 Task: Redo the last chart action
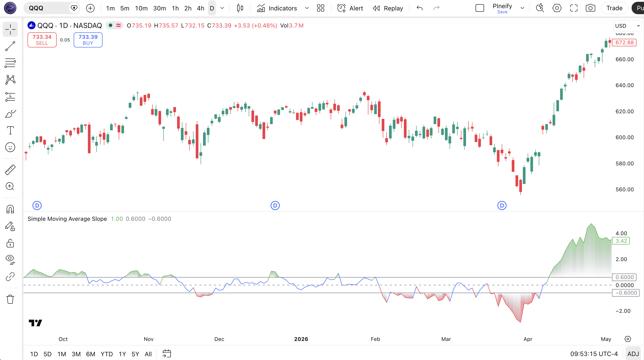436,8
